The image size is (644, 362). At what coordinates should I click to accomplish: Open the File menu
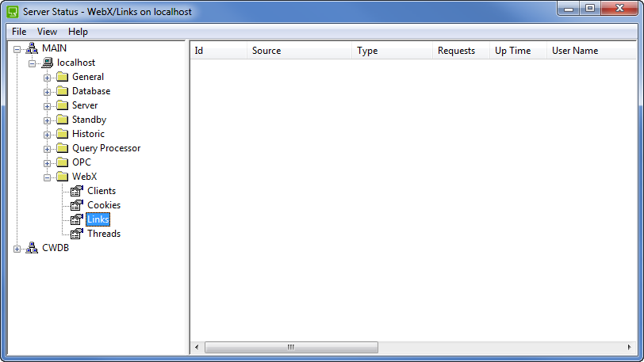coord(19,32)
